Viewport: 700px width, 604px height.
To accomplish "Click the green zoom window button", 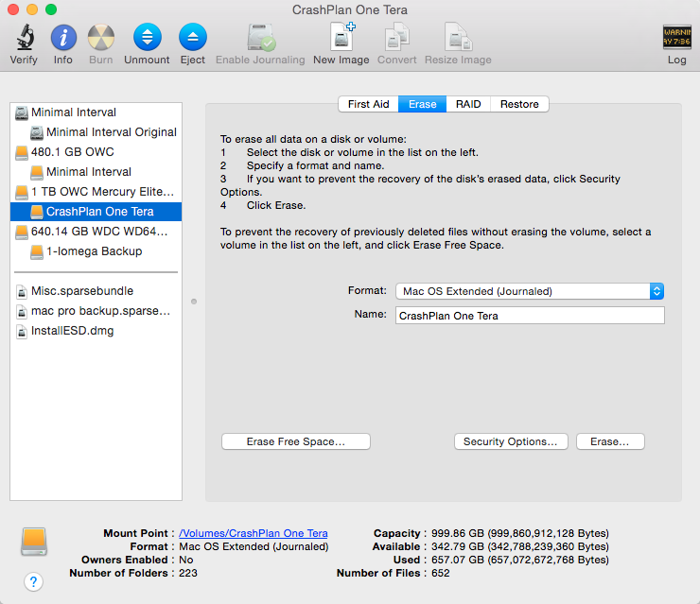I will coord(51,9).
